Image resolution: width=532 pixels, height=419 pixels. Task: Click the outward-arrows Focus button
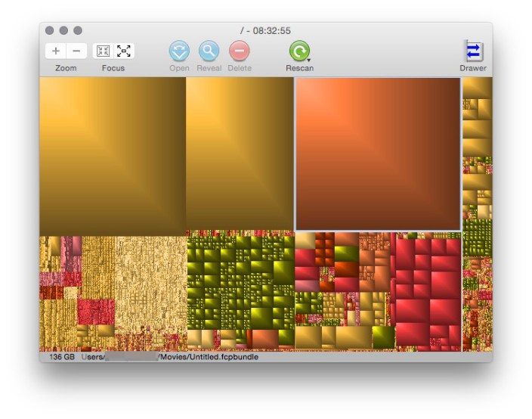pyautogui.click(x=124, y=51)
